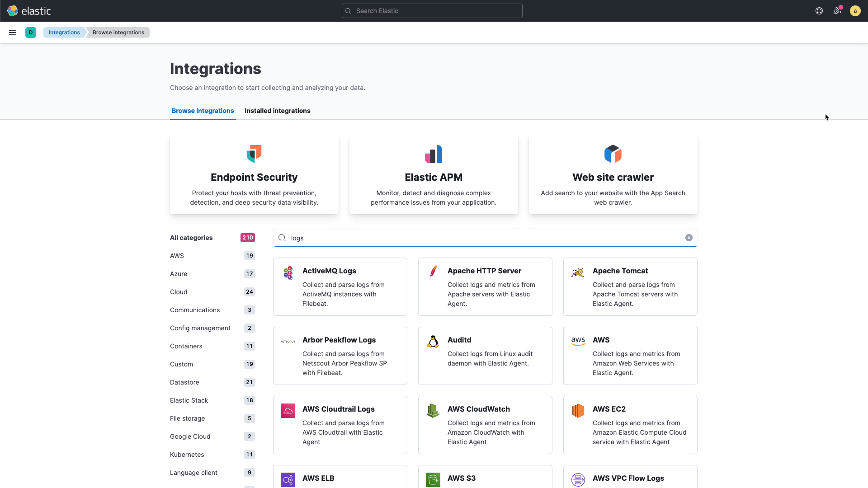Click the green D space avatar
The height and width of the screenshot is (488, 868).
point(31,33)
